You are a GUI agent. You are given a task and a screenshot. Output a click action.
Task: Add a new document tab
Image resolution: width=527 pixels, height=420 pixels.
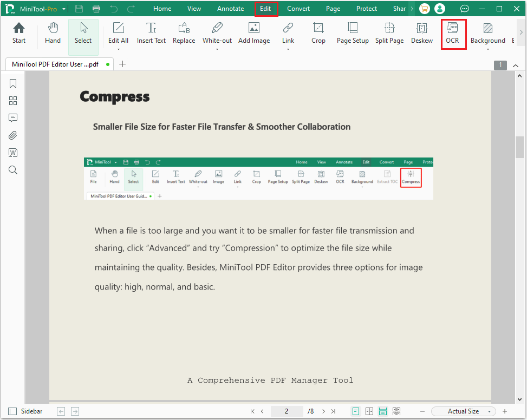point(122,64)
